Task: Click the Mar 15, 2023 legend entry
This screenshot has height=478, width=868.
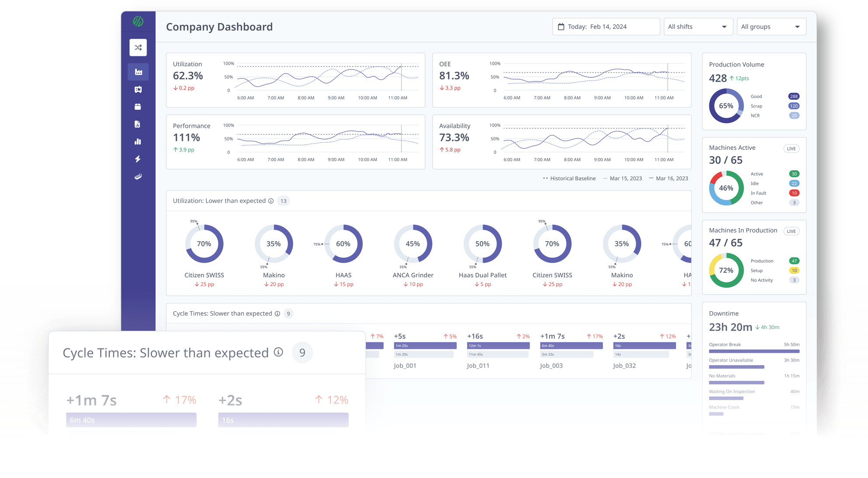Action: pos(622,178)
